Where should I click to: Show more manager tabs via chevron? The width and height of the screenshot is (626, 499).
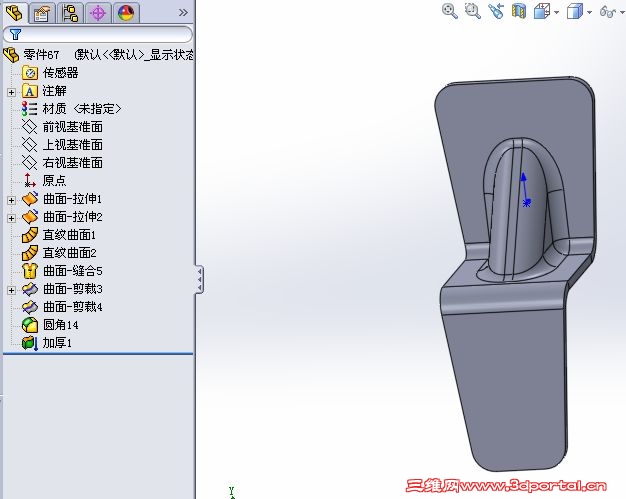(x=183, y=13)
